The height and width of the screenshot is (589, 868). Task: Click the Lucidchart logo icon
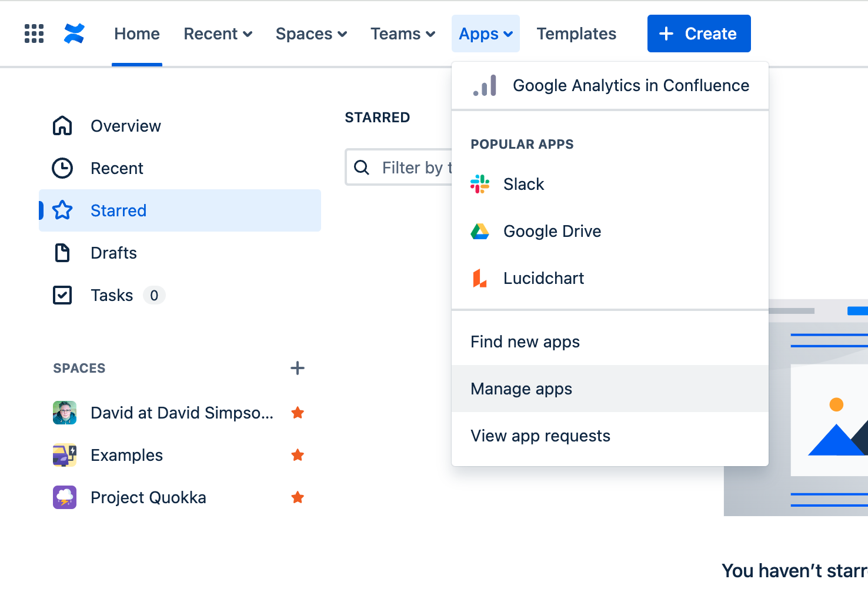(480, 278)
